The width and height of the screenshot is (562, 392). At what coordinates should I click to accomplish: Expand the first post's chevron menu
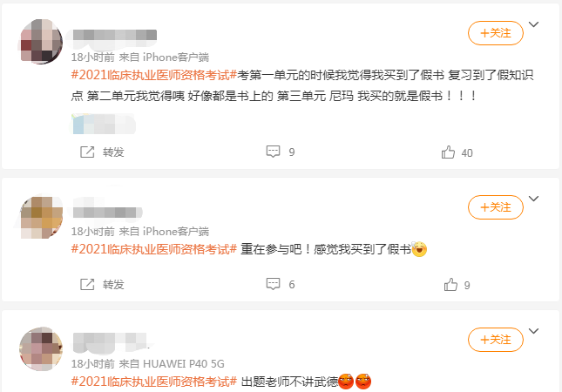(534, 24)
